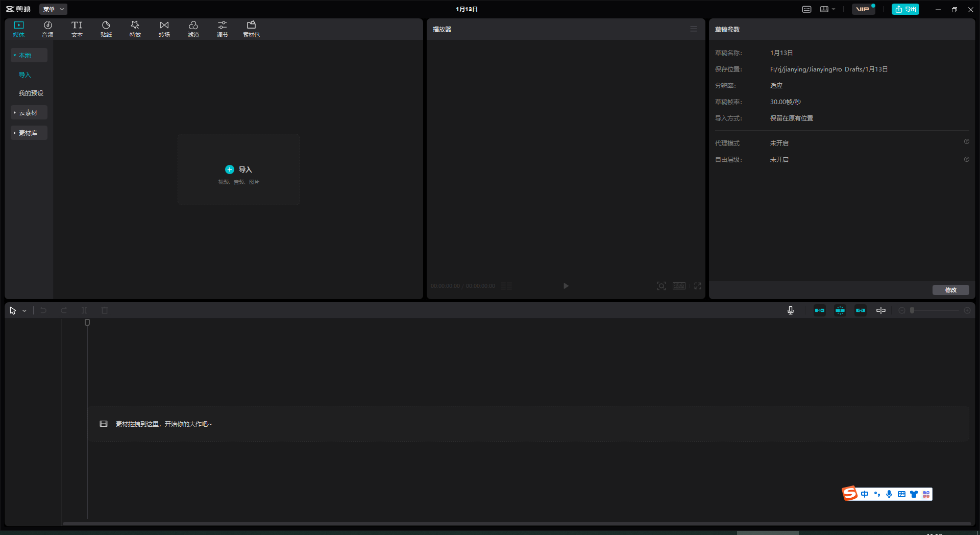
Task: Open the 贴纸 (Stickers) panel
Action: tap(106, 29)
